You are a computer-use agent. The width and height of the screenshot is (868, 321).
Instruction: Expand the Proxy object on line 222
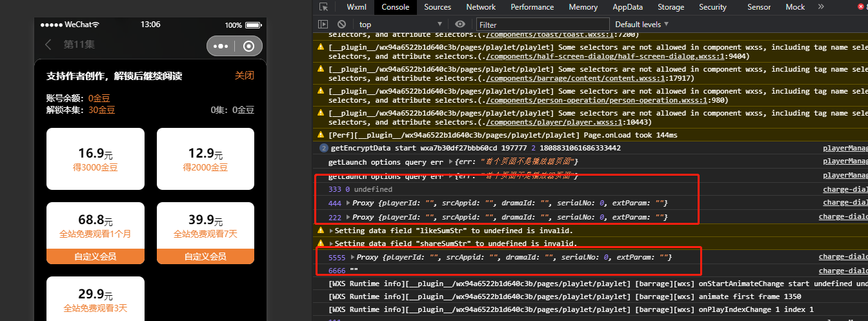[348, 217]
